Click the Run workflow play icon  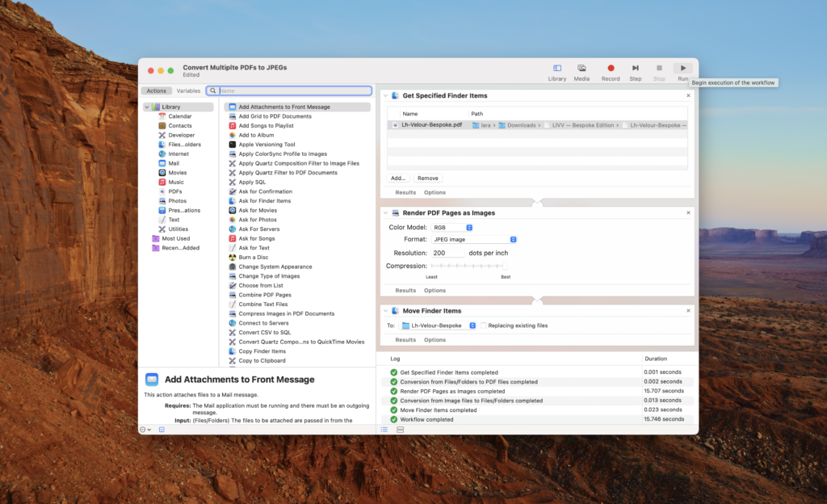click(683, 69)
